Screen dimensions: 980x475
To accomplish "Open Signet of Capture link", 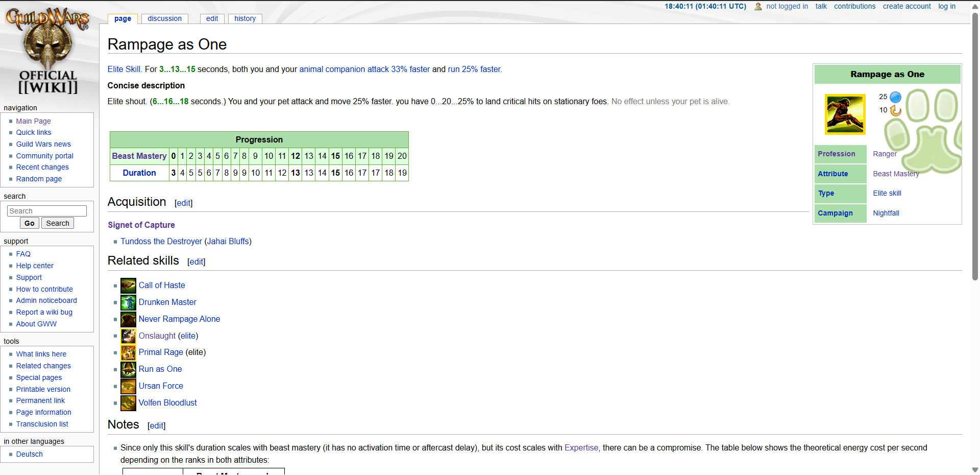I will click(x=141, y=225).
